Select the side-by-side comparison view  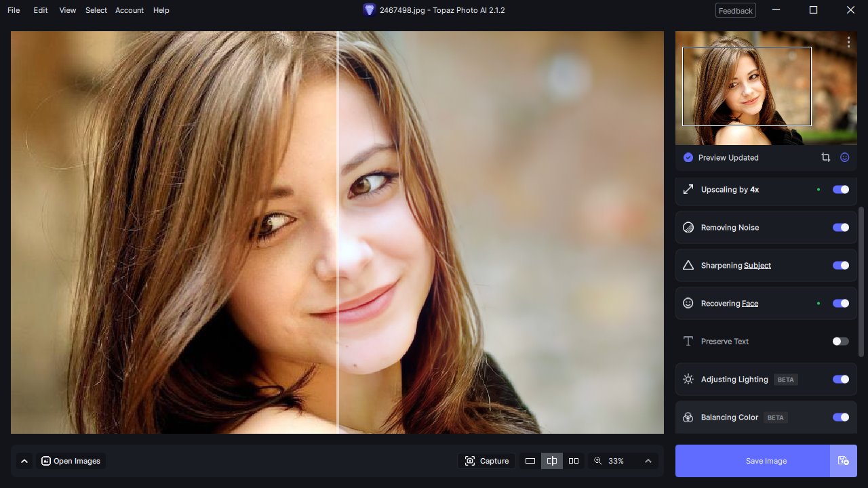[574, 461]
